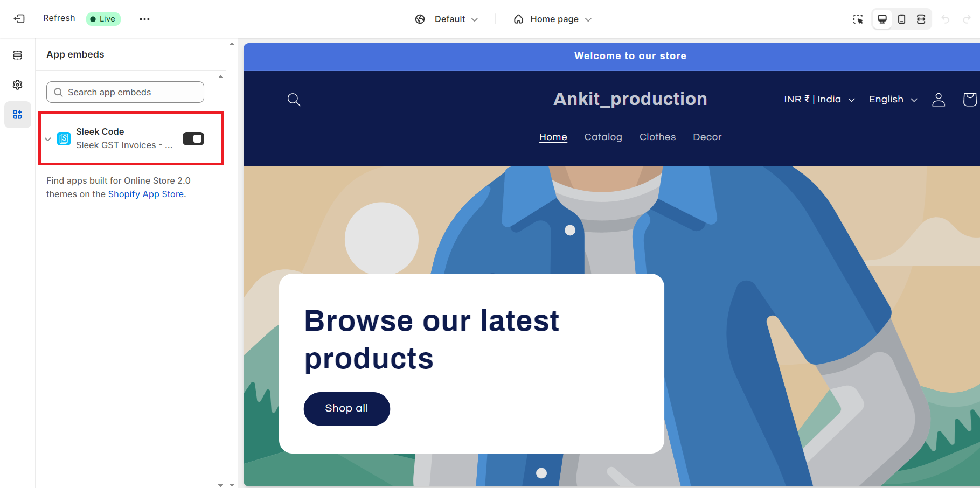
Task: Select the Catalog menu item
Action: click(x=603, y=137)
